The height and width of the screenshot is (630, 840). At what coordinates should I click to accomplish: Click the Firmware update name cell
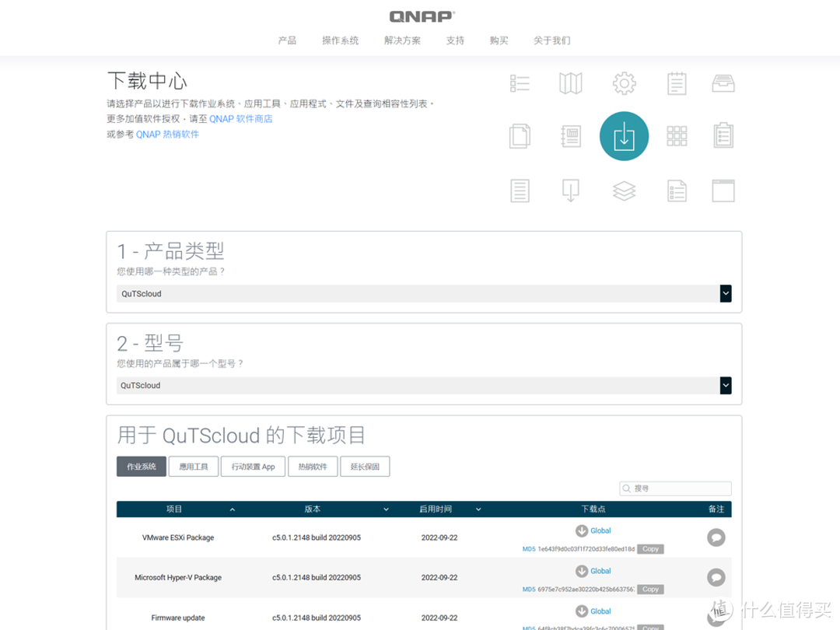point(178,618)
